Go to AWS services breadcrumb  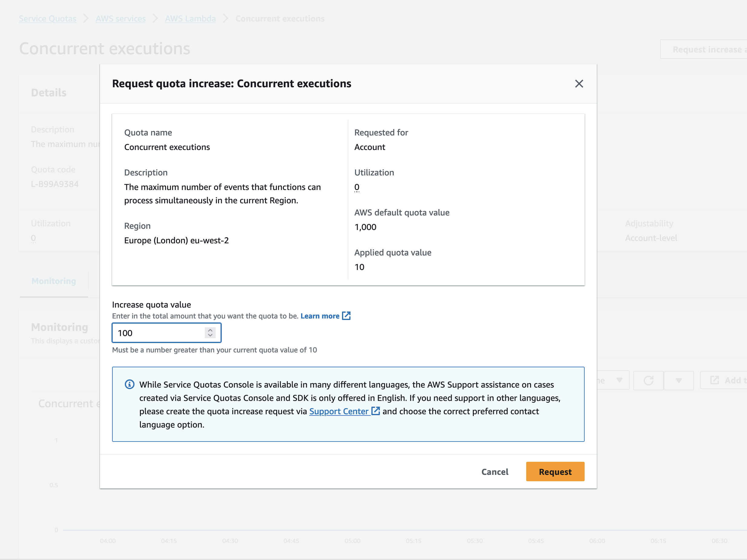tap(121, 18)
